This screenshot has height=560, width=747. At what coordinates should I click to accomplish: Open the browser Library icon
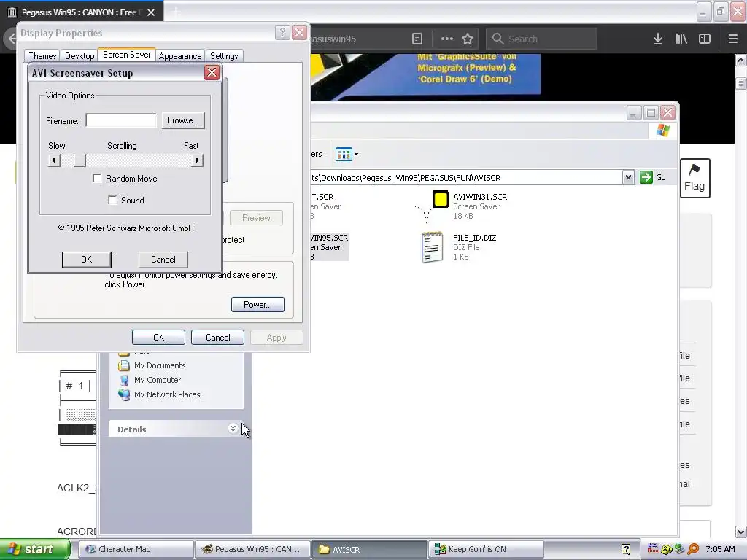pos(681,39)
